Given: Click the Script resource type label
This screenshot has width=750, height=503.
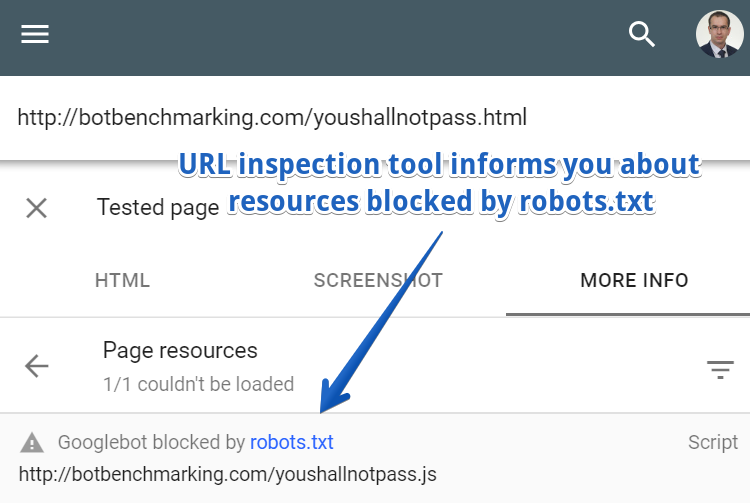Looking at the screenshot, I should point(713,442).
